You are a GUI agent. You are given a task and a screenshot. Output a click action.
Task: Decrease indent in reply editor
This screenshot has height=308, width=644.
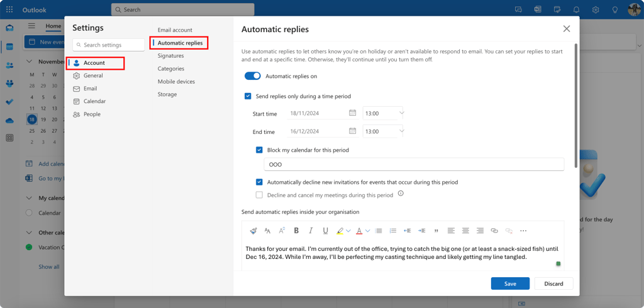click(x=408, y=231)
